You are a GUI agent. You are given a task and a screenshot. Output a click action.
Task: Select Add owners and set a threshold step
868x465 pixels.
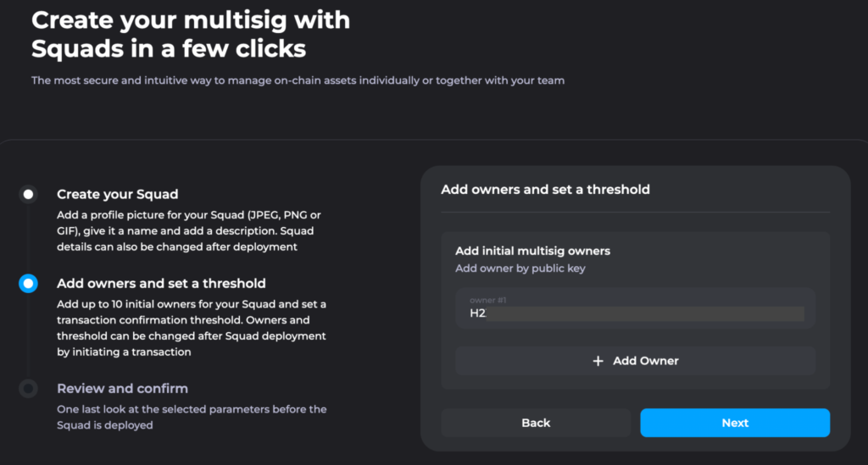coord(161,284)
